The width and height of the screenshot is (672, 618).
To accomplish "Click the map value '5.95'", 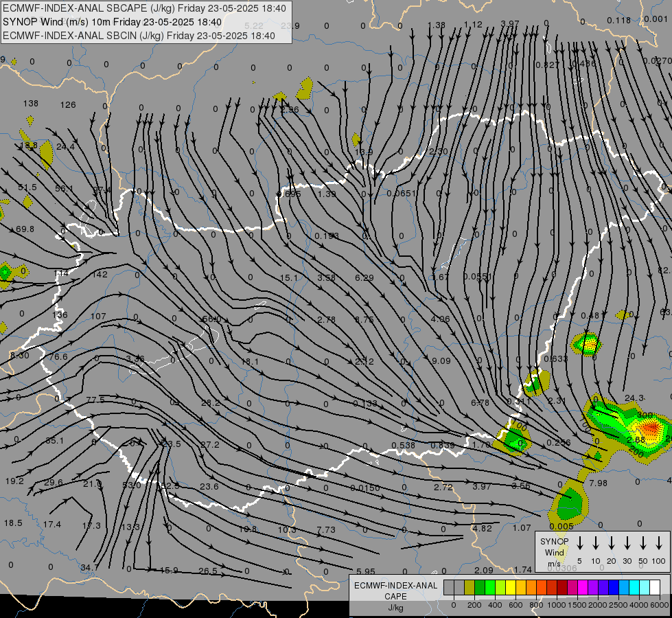I will 366,572.
